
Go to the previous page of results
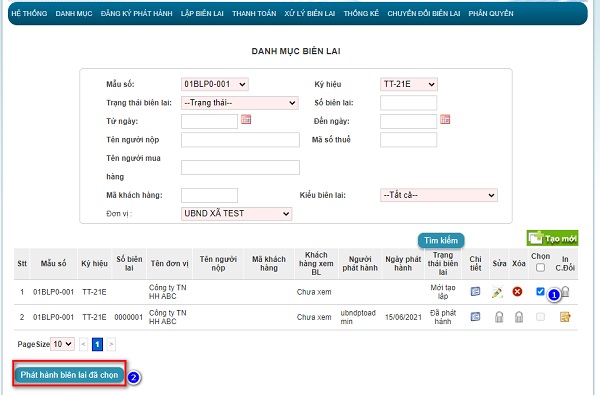point(83,344)
